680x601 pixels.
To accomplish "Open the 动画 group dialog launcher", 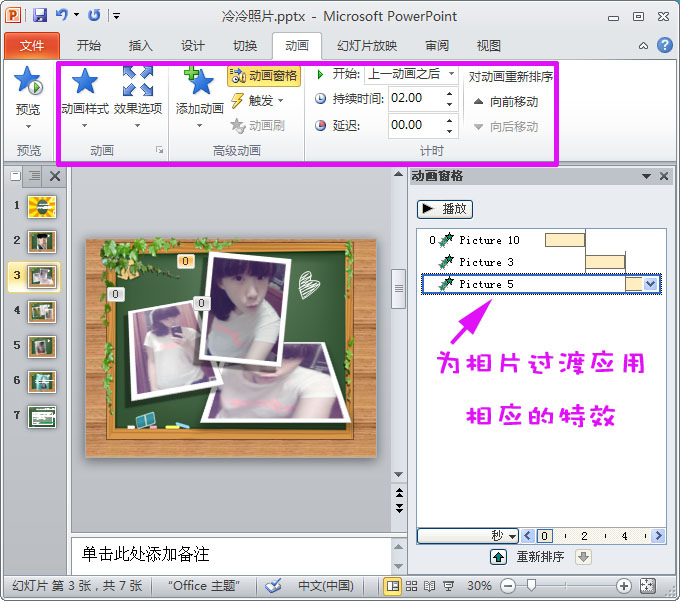I will [160, 150].
